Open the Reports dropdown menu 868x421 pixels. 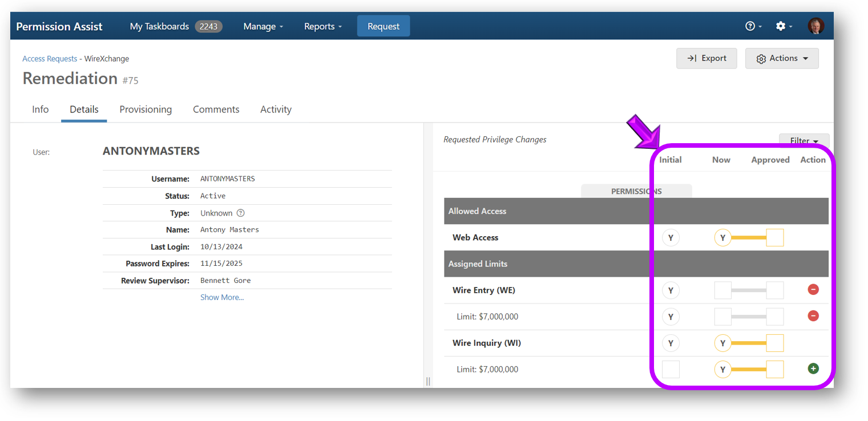pos(323,26)
